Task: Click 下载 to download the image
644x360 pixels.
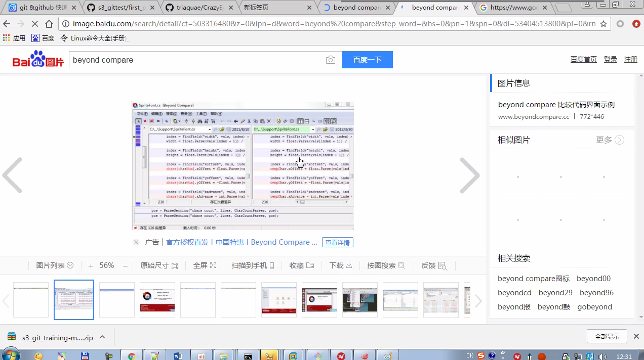Action: [341, 265]
